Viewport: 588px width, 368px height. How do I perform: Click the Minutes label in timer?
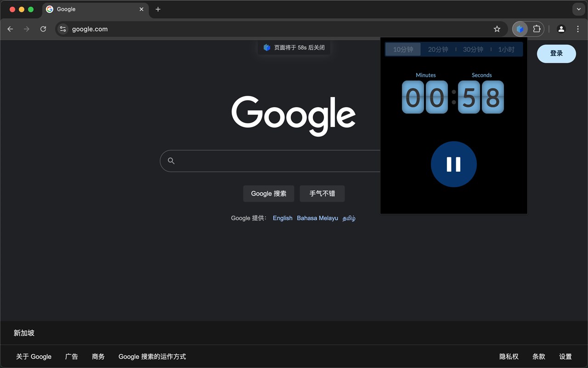coord(426,75)
